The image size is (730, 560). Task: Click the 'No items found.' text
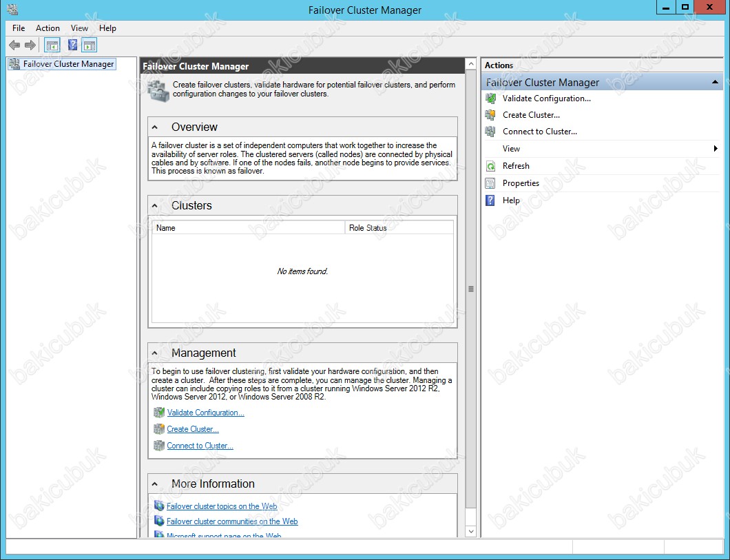(x=302, y=271)
